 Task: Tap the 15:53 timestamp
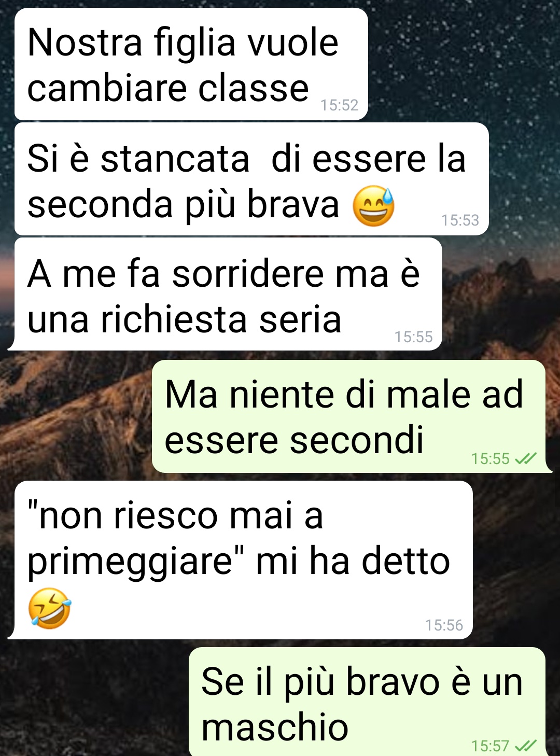pos(460,220)
